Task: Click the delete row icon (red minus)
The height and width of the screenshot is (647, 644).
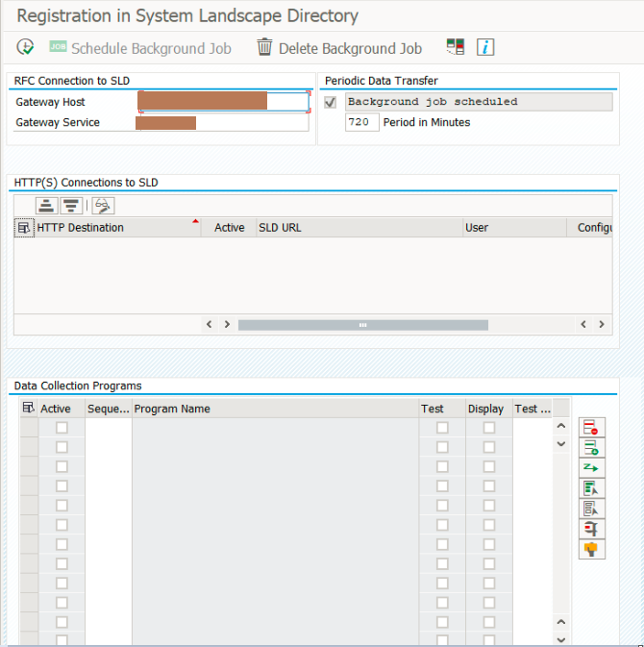Action: click(591, 428)
